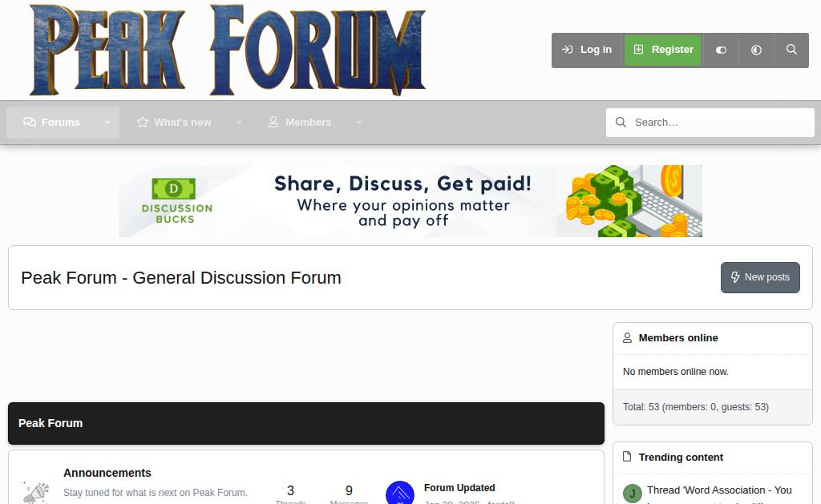The height and width of the screenshot is (504, 821).
Task: Toggle the width switch icon in header
Action: tap(721, 50)
